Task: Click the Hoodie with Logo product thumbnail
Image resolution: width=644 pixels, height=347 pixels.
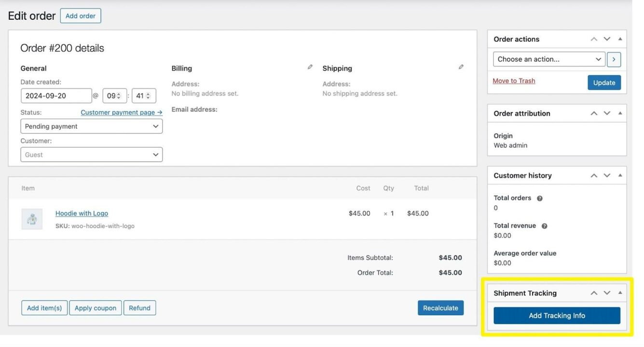Action: pyautogui.click(x=32, y=219)
